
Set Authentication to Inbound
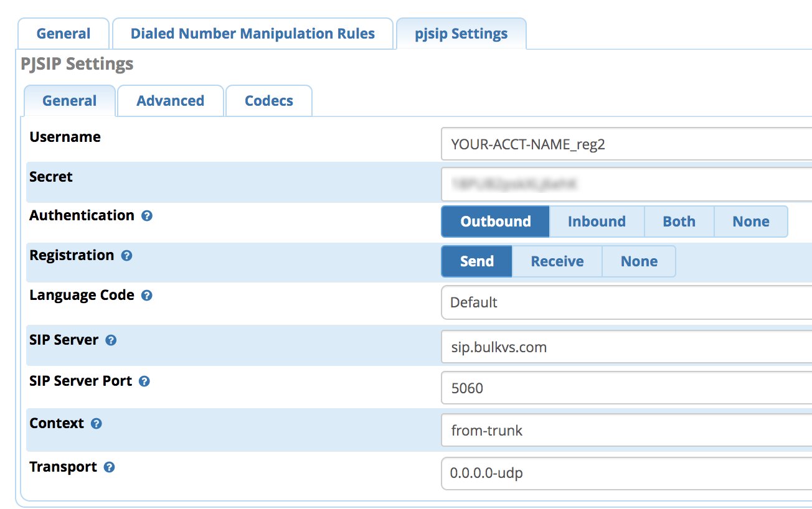pos(597,222)
